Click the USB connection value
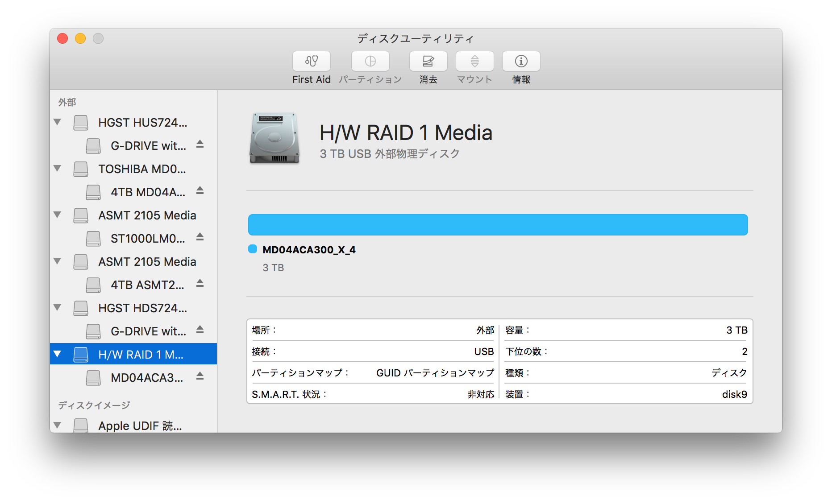The height and width of the screenshot is (504, 832). pos(484,351)
